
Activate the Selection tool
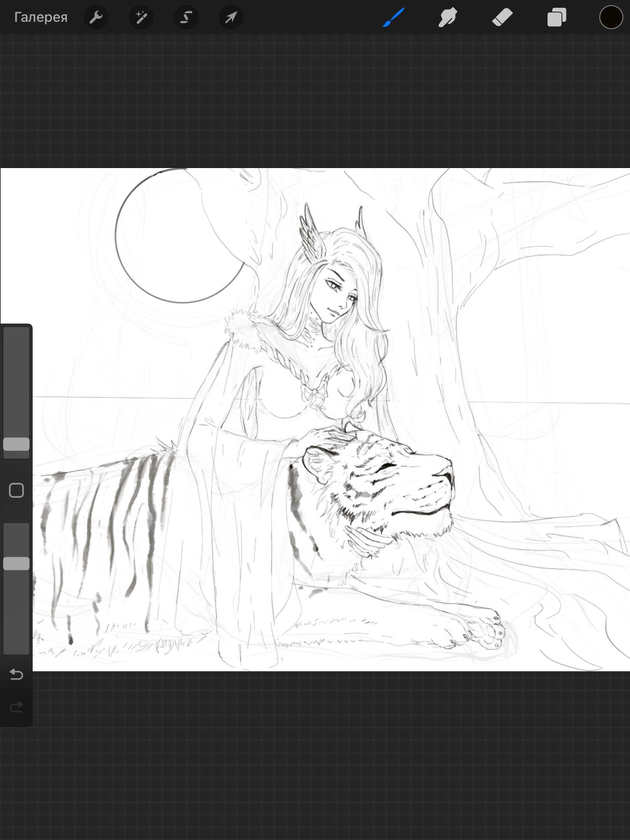point(186,17)
